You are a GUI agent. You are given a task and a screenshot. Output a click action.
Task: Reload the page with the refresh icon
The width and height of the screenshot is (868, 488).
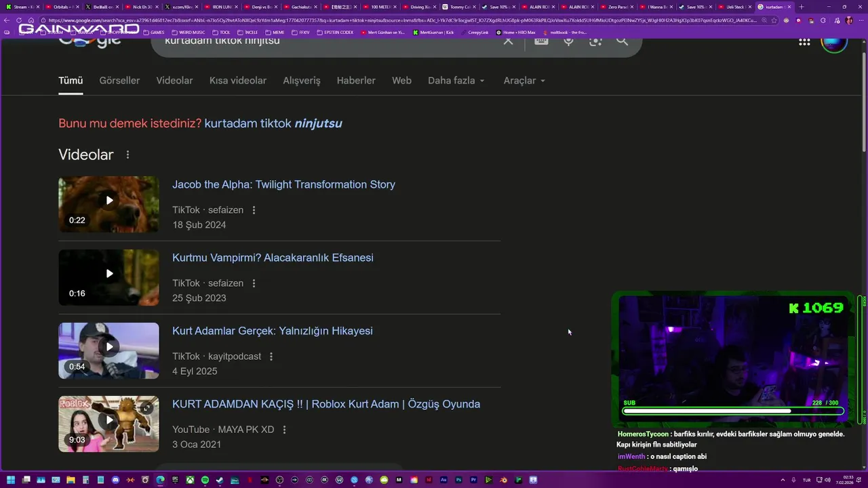pos(19,20)
